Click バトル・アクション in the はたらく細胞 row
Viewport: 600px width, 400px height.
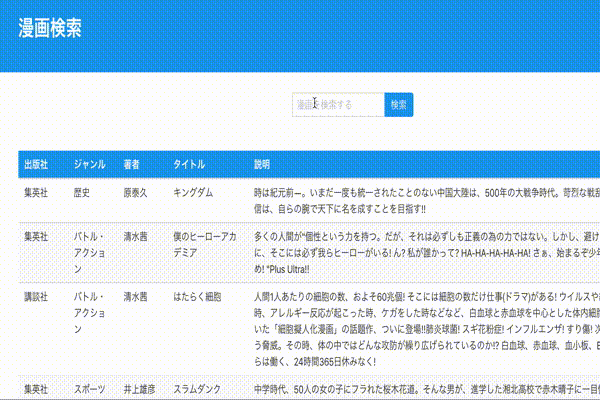pyautogui.click(x=90, y=313)
